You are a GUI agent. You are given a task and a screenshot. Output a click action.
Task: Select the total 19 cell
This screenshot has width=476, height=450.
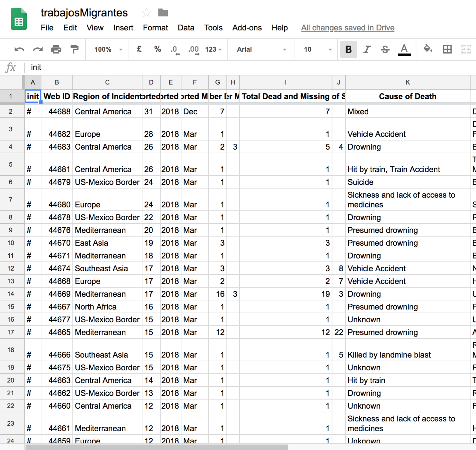286,294
